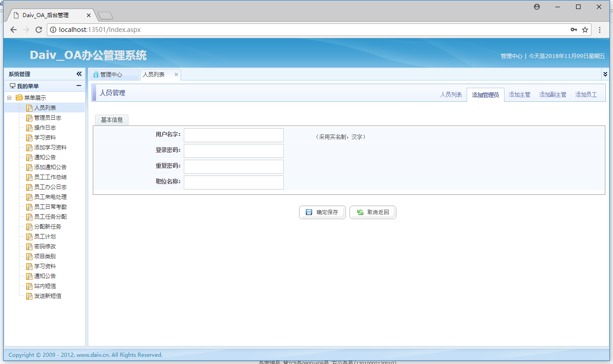This screenshot has width=613, height=364.
Task: Click the page icon beside 员工来电处理
Action: coord(29,197)
